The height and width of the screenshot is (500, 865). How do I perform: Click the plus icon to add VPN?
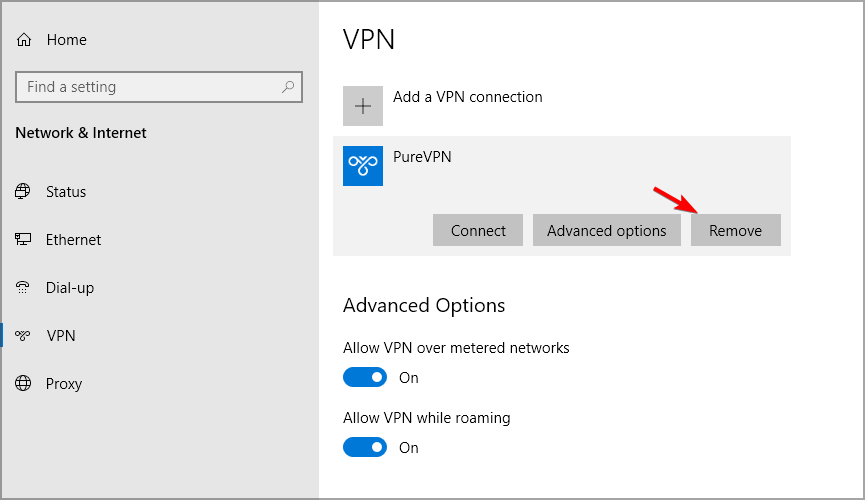363,106
